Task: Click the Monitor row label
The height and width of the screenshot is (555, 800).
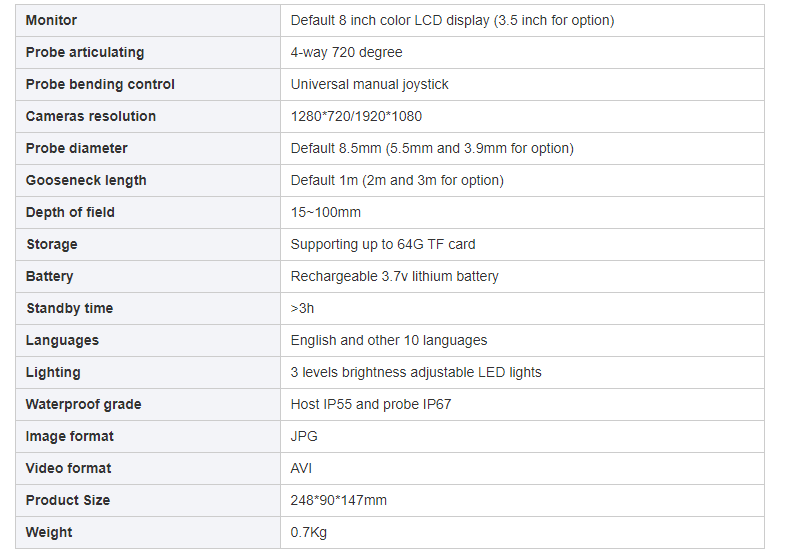Action: pyautogui.click(x=51, y=20)
